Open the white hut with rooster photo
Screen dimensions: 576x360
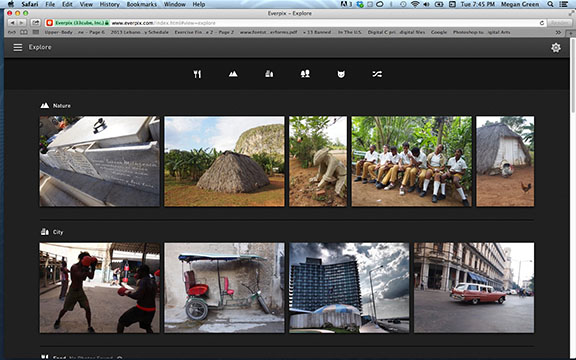(505, 161)
